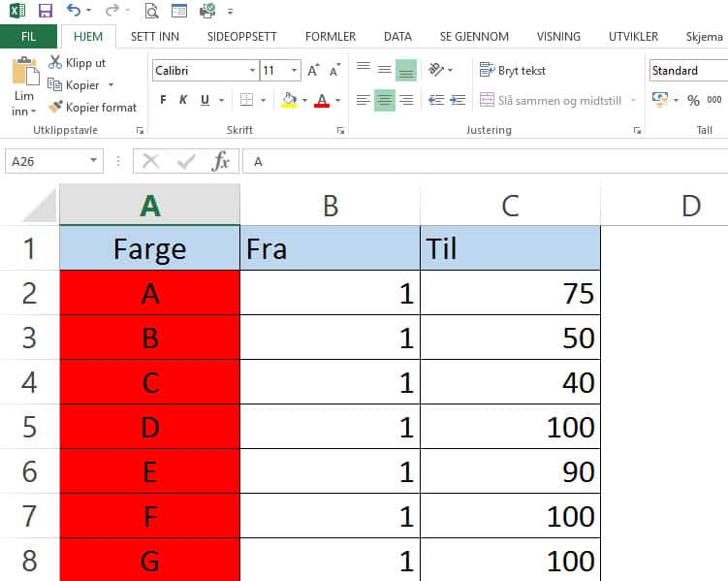The width and height of the screenshot is (728, 581).
Task: Open the underline style dropdown arrow
Action: pyautogui.click(x=221, y=100)
